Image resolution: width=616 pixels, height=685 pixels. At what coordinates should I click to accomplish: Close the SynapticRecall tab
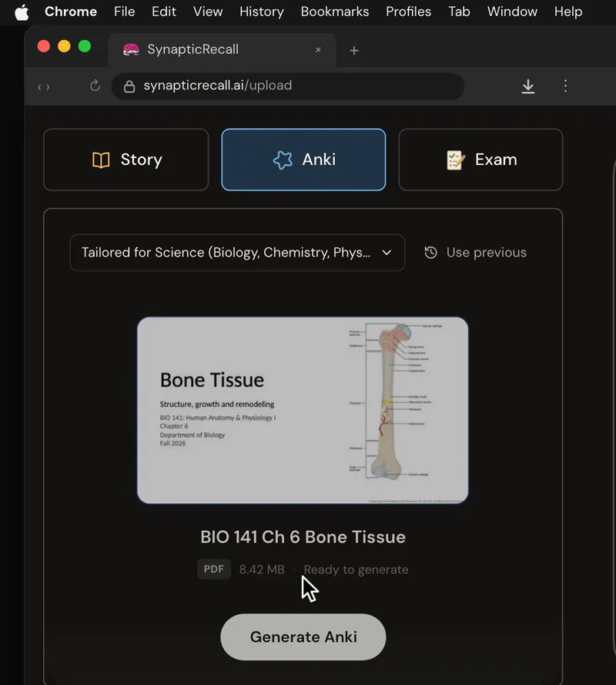[318, 50]
